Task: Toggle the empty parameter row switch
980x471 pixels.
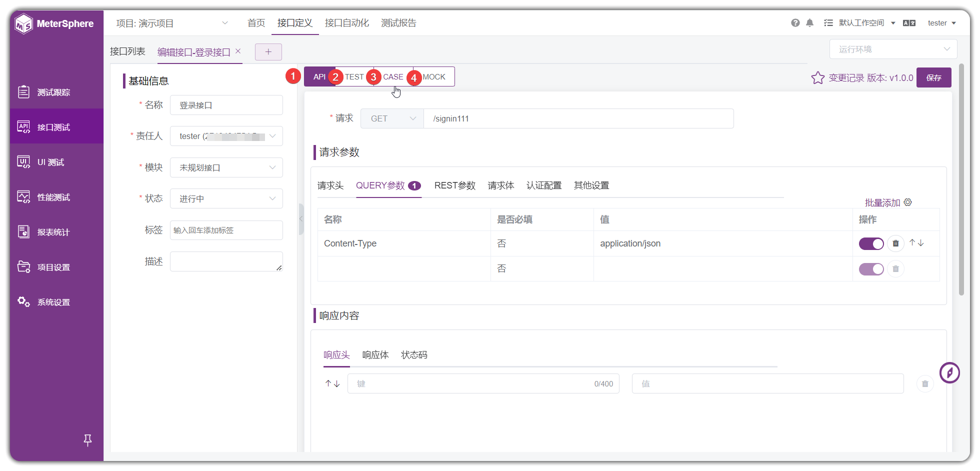Action: [x=871, y=269]
